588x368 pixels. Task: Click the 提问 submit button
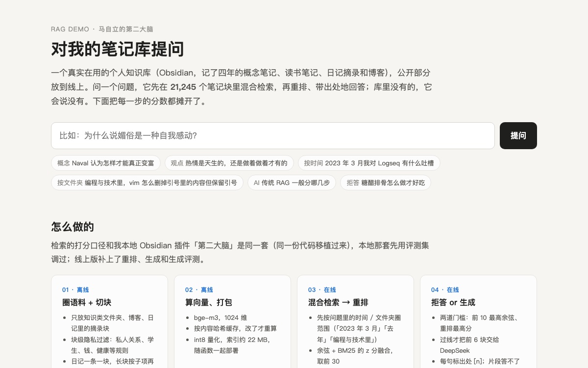tap(518, 135)
